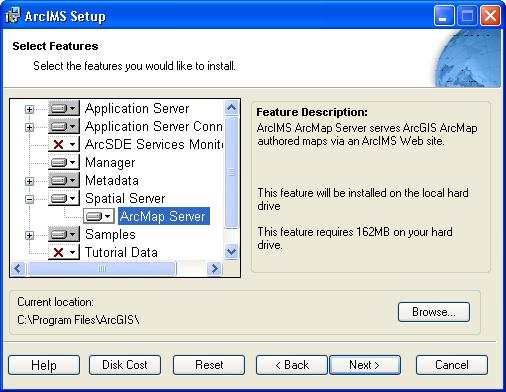Viewport: 506px width, 392px height.
Task: Open the Spatial Server feature drive icon
Action: click(64, 198)
